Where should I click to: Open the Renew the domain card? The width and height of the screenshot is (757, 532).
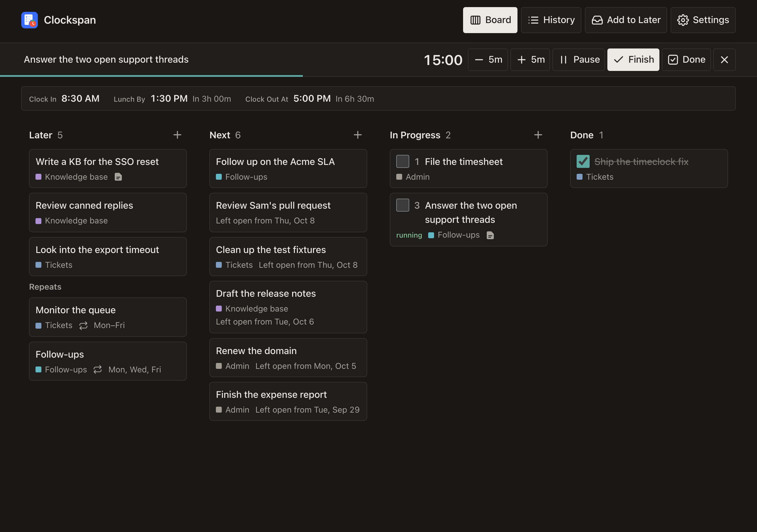288,358
